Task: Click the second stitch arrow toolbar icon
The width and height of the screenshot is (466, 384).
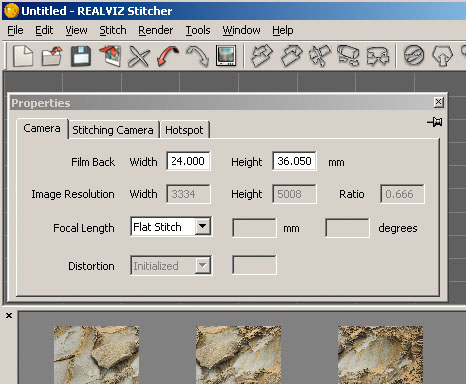Action: click(x=292, y=55)
